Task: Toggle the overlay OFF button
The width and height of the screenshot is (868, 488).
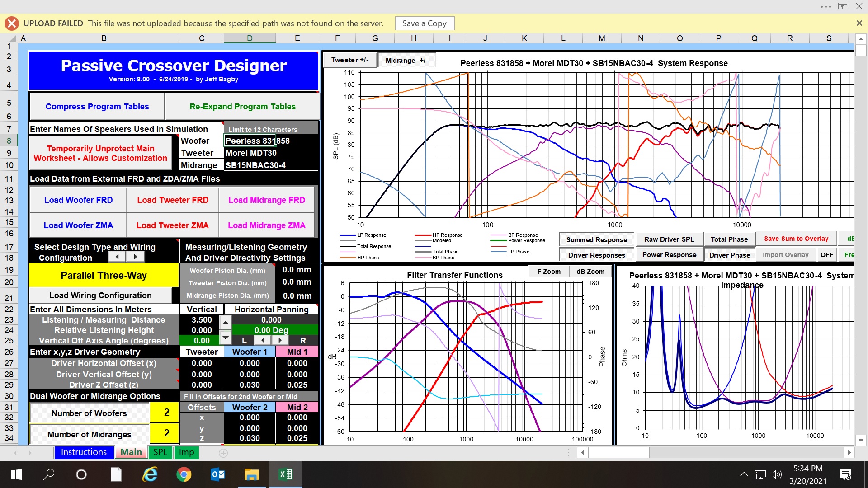Action: tap(827, 255)
